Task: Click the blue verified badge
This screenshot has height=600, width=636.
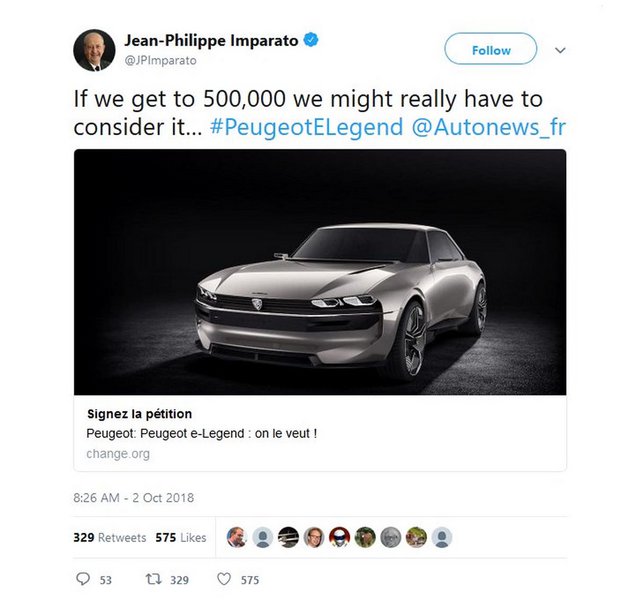Action: coord(311,40)
